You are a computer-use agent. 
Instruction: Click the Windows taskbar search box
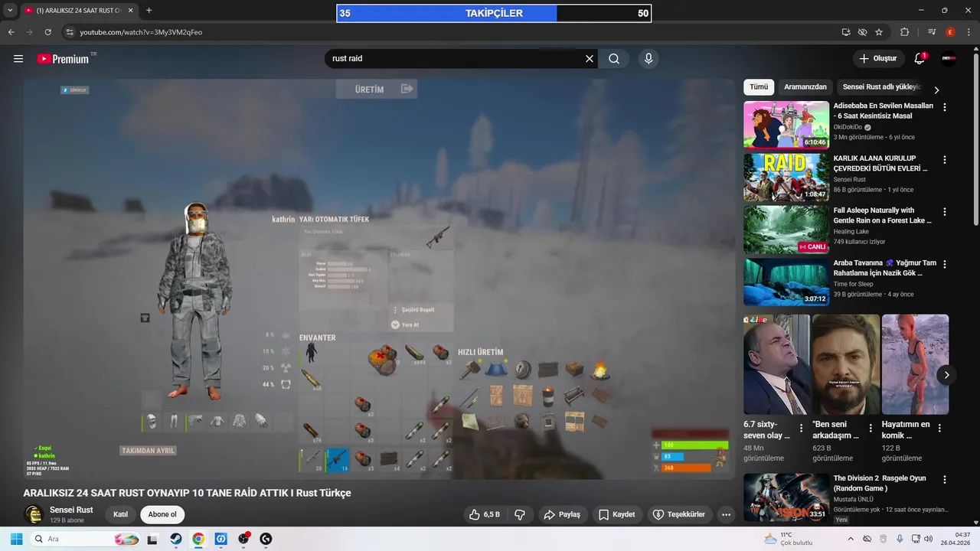[87, 539]
